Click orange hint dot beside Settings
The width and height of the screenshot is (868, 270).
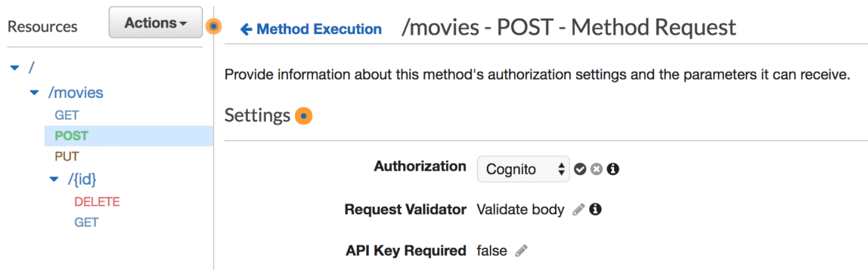click(x=304, y=116)
